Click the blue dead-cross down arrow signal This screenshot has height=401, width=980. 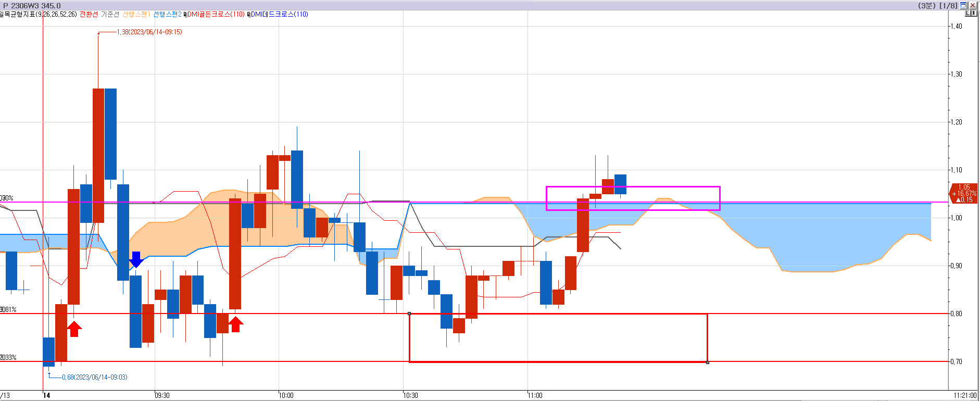click(136, 259)
